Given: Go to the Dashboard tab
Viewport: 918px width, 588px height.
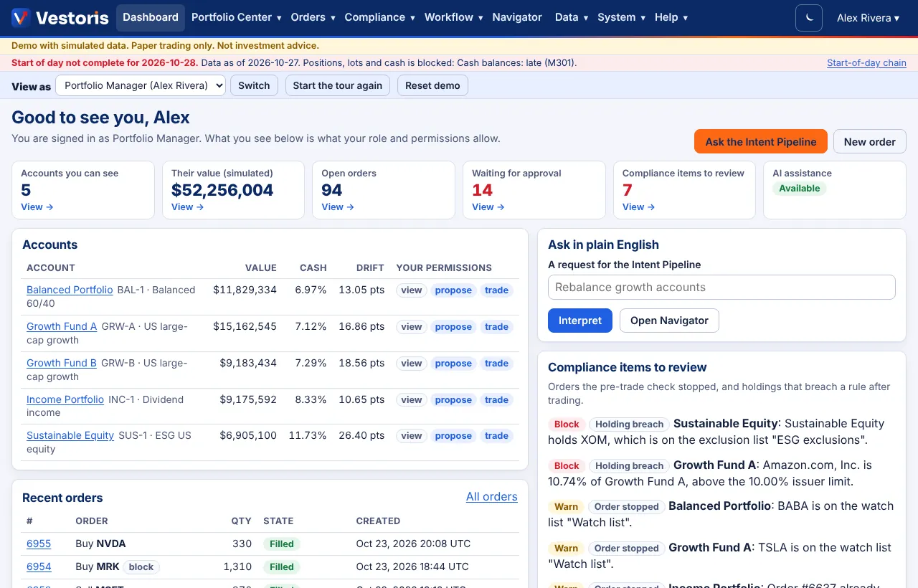Looking at the screenshot, I should (151, 18).
